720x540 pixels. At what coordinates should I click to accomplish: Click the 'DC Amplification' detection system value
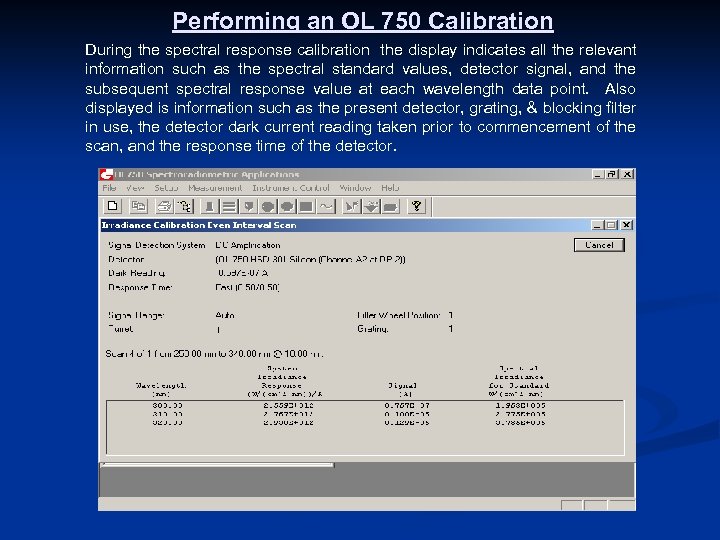(x=248, y=245)
